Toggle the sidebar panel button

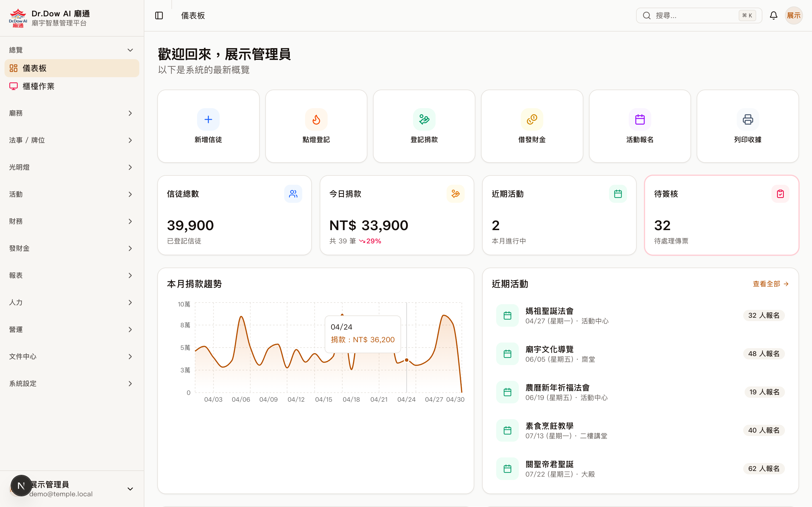(159, 15)
